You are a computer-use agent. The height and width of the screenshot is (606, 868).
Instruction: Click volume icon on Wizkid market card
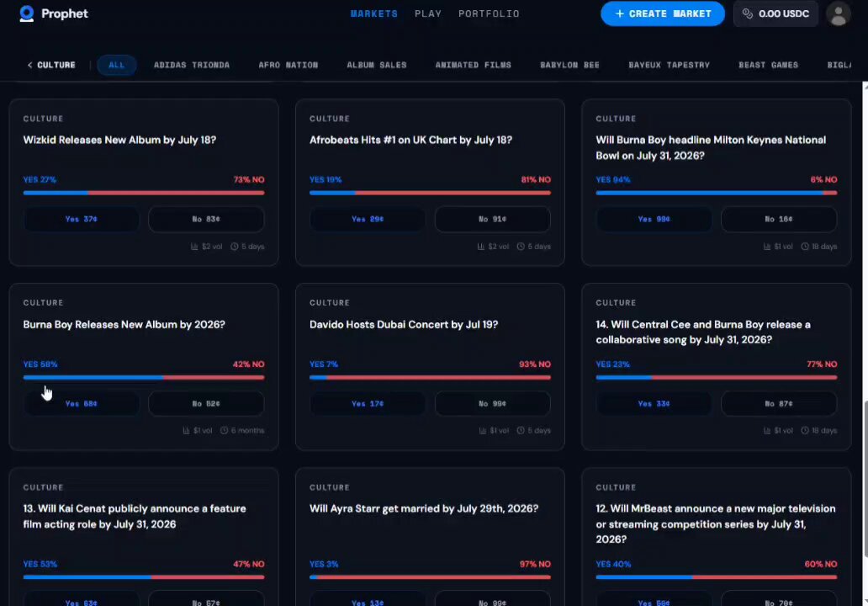point(194,247)
